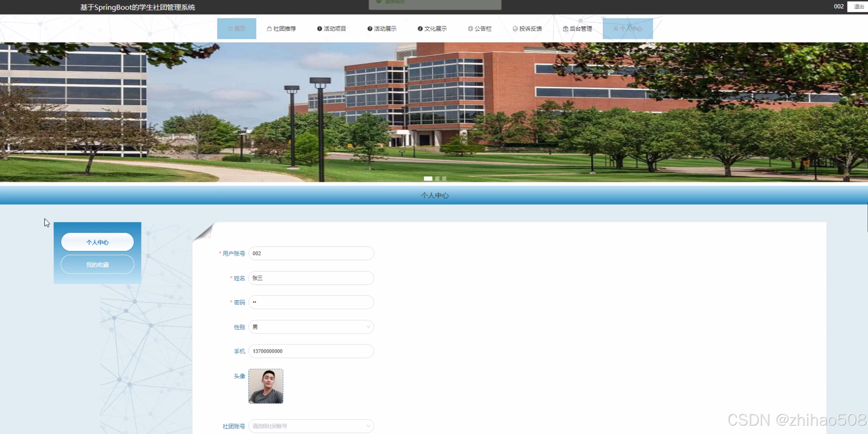
Task: Click the 退出 logout button
Action: point(858,7)
